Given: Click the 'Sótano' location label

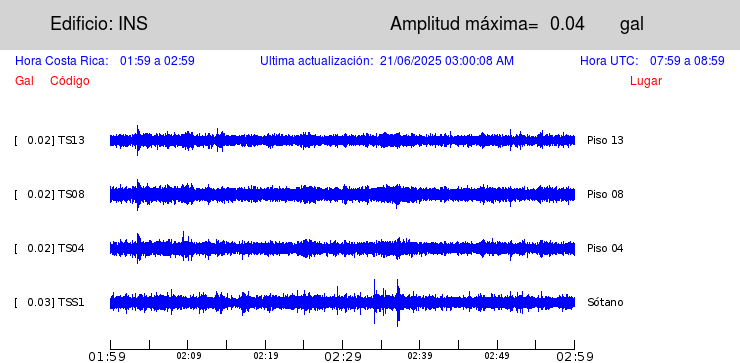Looking at the screenshot, I should 605,302.
